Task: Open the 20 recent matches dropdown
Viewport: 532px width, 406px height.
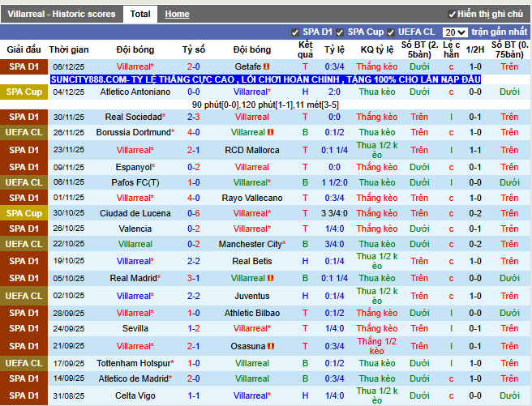Action: click(455, 32)
